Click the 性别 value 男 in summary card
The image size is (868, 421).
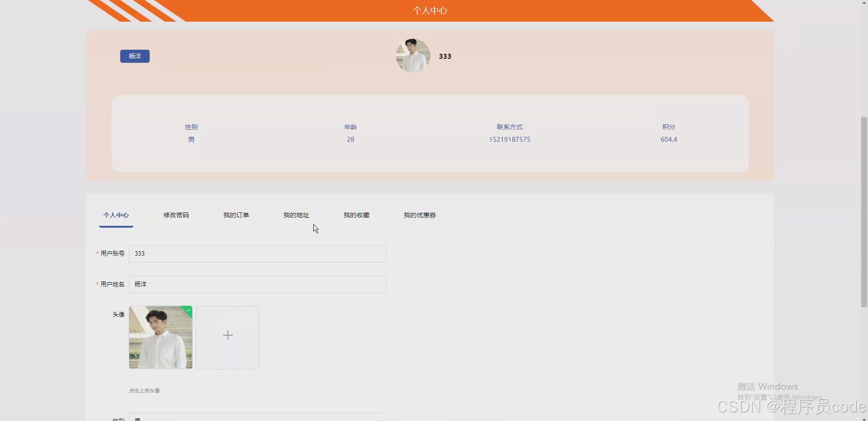pyautogui.click(x=191, y=140)
